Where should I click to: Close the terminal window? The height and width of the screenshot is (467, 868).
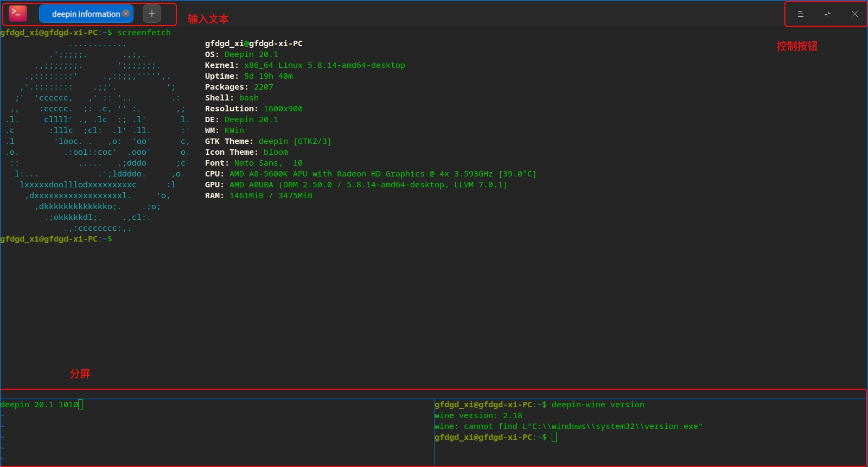point(854,14)
